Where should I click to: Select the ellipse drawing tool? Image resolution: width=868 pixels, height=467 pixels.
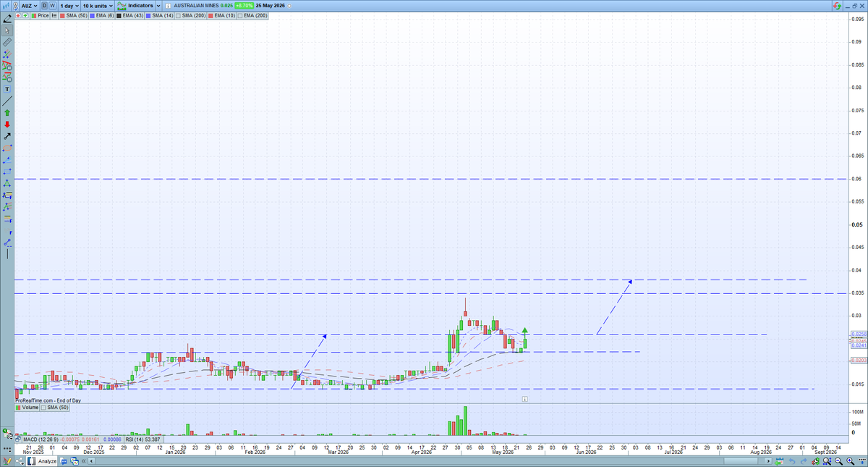click(x=7, y=147)
